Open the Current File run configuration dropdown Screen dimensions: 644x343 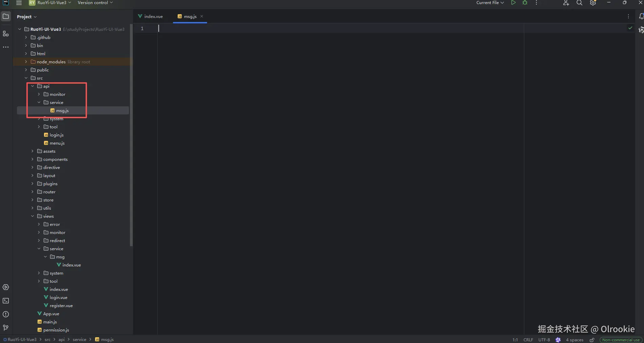490,3
